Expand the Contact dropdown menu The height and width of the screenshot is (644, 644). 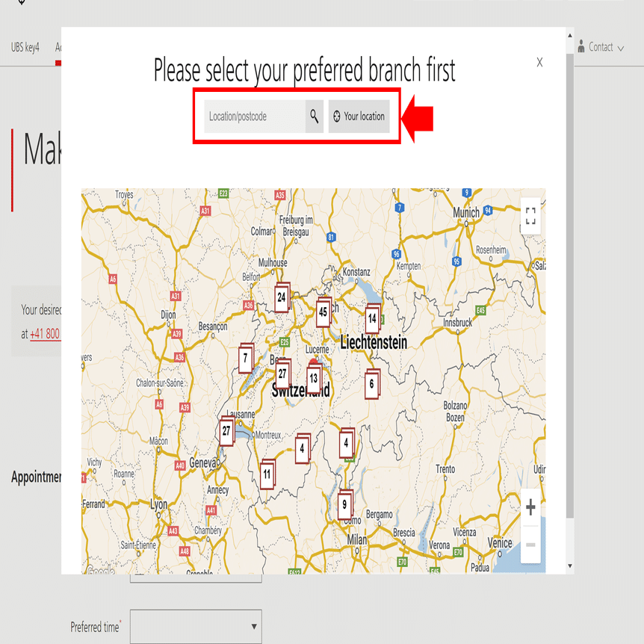point(601,47)
